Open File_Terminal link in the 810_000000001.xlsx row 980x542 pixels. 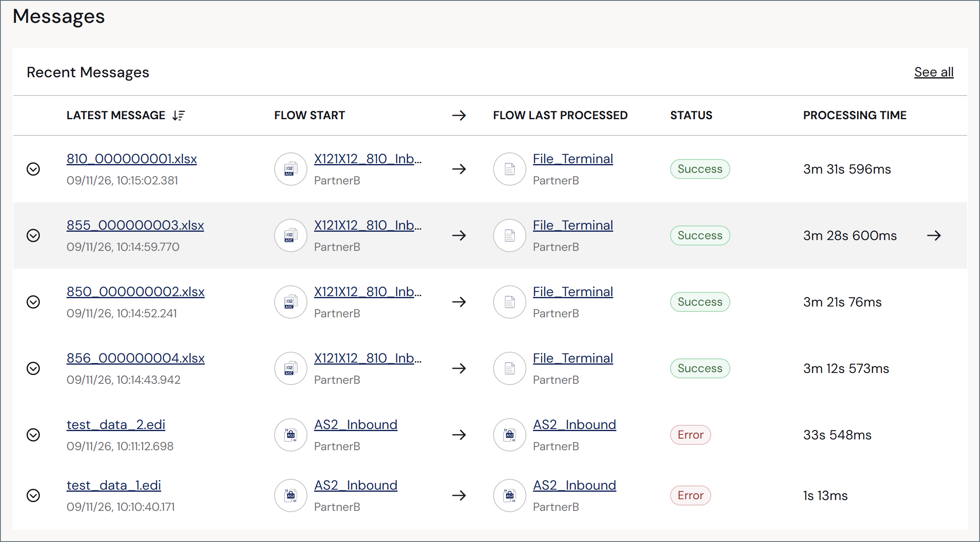pyautogui.click(x=573, y=159)
